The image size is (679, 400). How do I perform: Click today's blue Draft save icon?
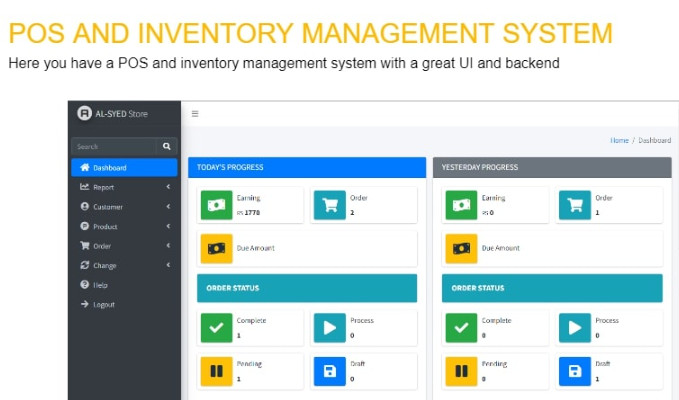pos(330,371)
